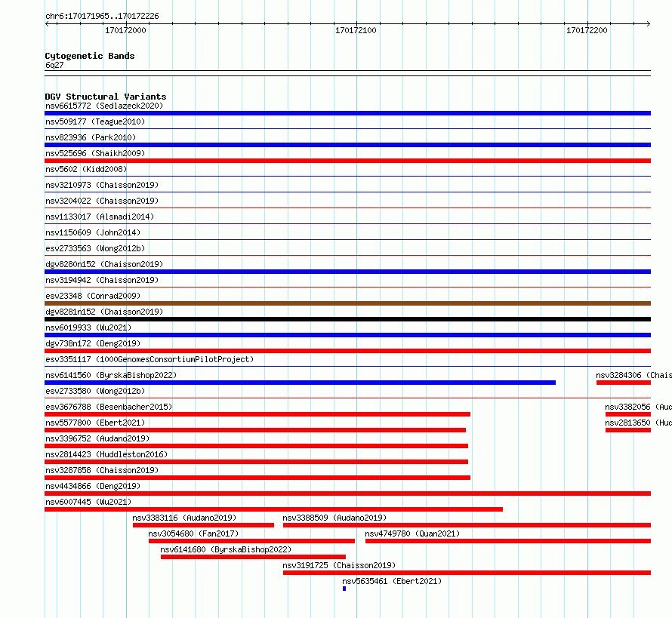Select nsv3383116 (Audano2019) label

184,518
